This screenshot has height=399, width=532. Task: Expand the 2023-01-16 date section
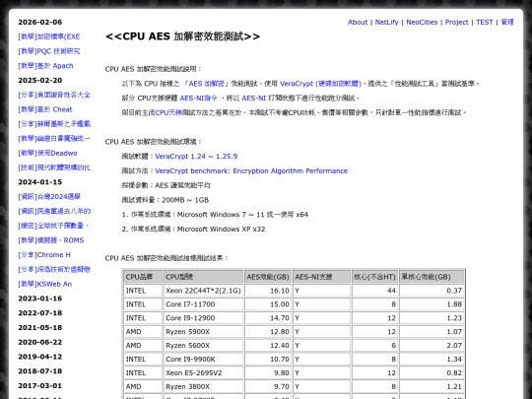tap(40, 299)
